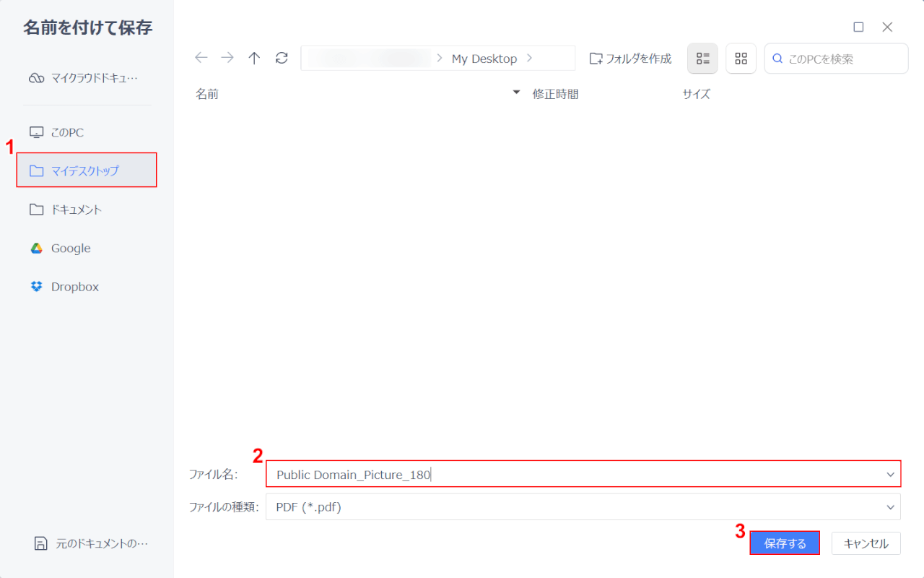Click the create-folder icon
924x578 pixels.
(x=596, y=59)
